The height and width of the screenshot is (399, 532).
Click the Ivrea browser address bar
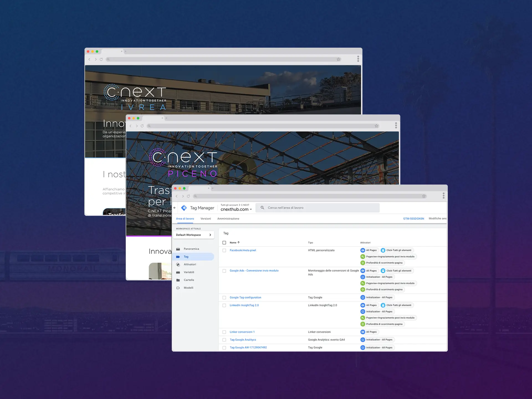click(x=223, y=59)
